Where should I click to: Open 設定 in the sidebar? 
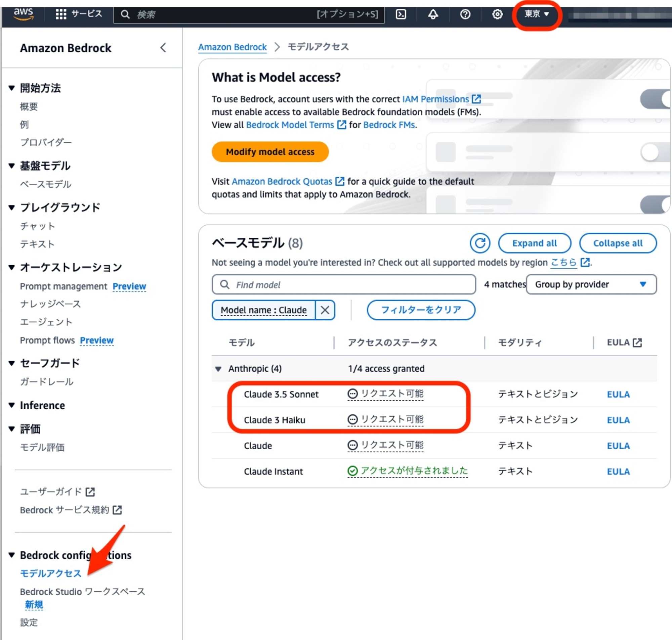(x=29, y=622)
